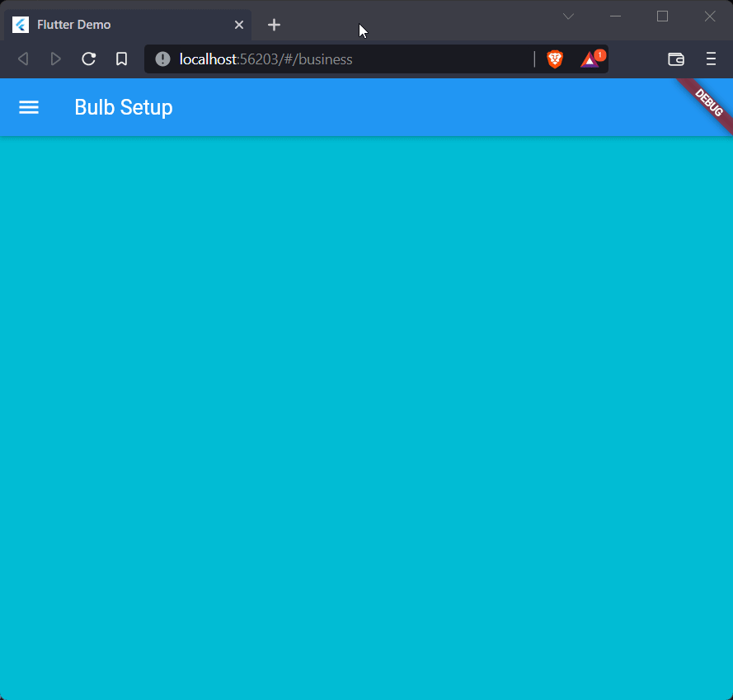Click inside the address bar showing localhost
Screen dimensions: 733x700
click(x=330, y=59)
